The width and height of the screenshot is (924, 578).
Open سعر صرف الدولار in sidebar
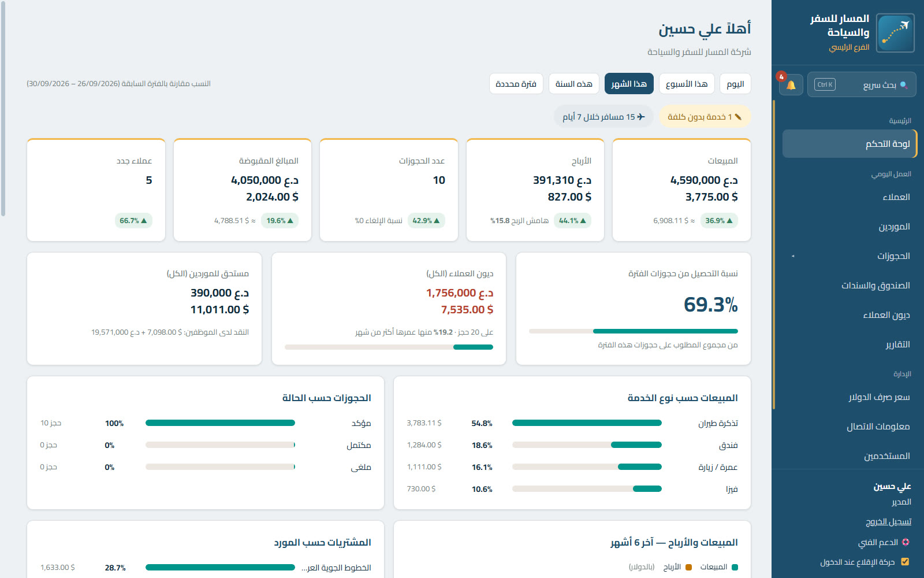[849, 397]
